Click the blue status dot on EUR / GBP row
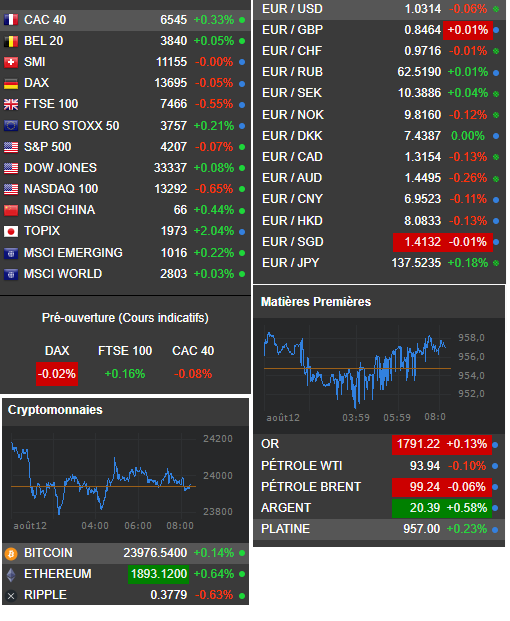The width and height of the screenshot is (510, 621). (496, 30)
